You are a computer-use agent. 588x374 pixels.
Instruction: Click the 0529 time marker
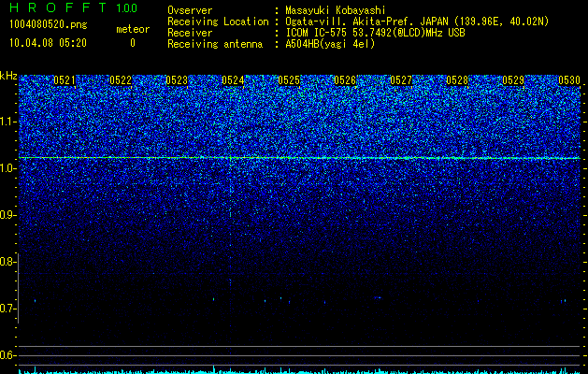coord(513,80)
